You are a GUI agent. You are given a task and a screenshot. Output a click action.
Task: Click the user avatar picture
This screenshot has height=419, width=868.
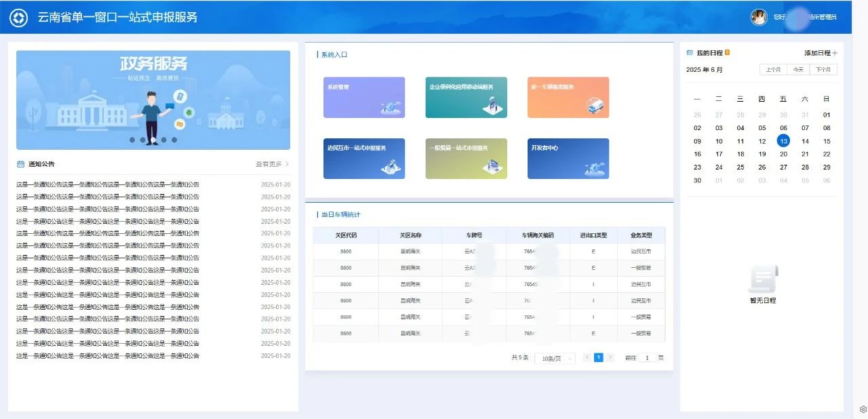(759, 17)
